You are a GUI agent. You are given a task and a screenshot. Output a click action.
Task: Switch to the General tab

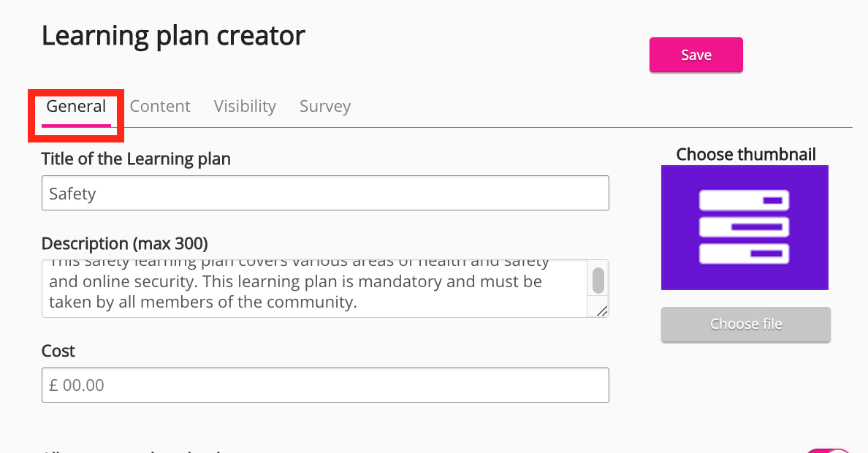(x=76, y=107)
